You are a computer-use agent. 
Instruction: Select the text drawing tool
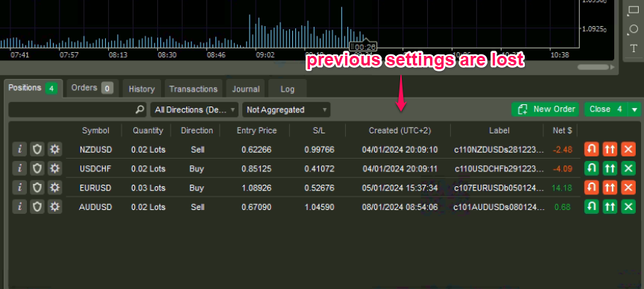(634, 49)
